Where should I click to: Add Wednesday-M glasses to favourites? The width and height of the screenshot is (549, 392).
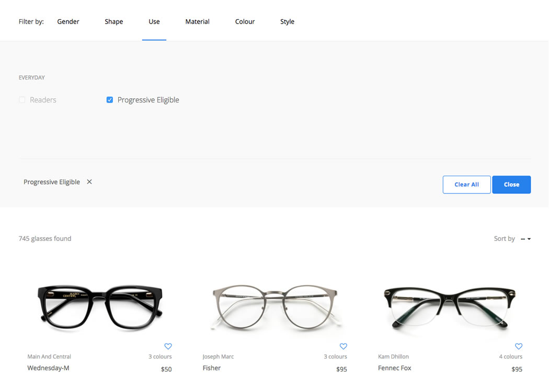pyautogui.click(x=168, y=346)
